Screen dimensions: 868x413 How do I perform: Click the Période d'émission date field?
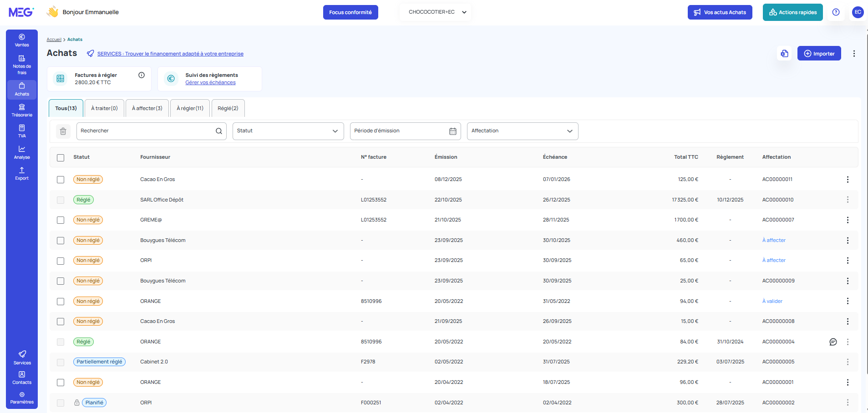pos(405,131)
